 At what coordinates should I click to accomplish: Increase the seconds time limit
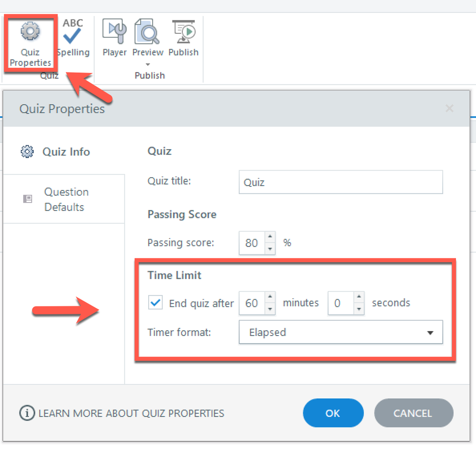coord(359,297)
